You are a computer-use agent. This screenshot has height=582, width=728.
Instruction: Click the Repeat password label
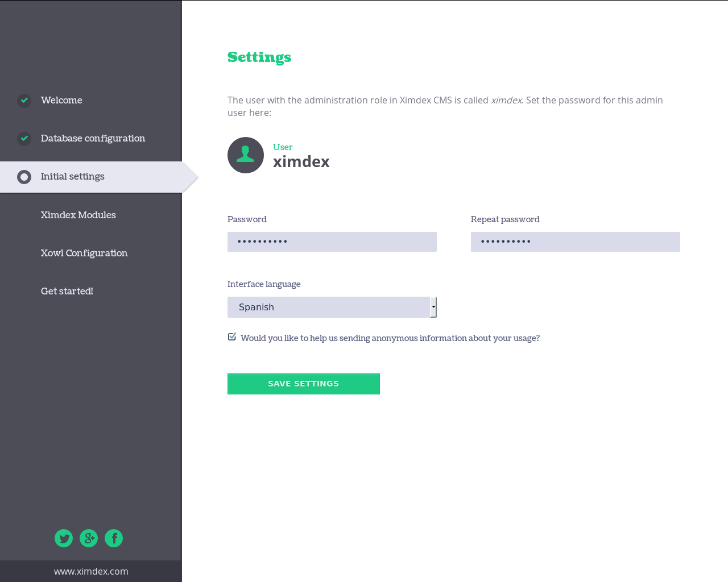pos(505,219)
